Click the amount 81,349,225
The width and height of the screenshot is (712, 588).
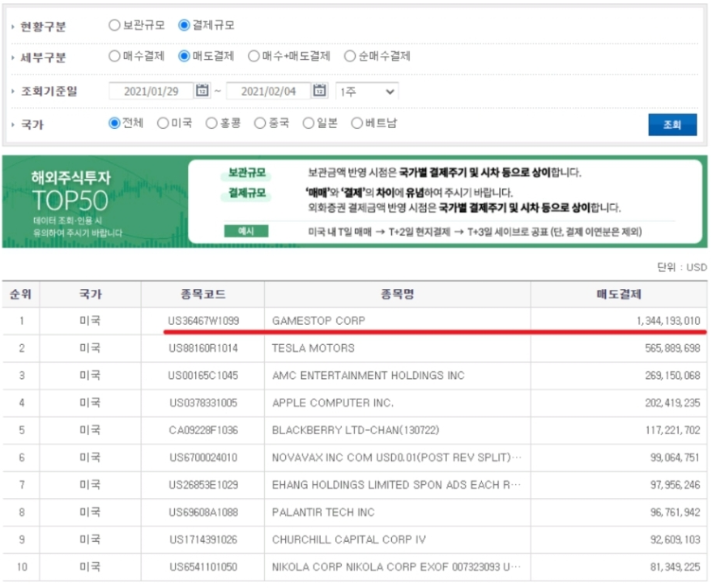pyautogui.click(x=675, y=567)
